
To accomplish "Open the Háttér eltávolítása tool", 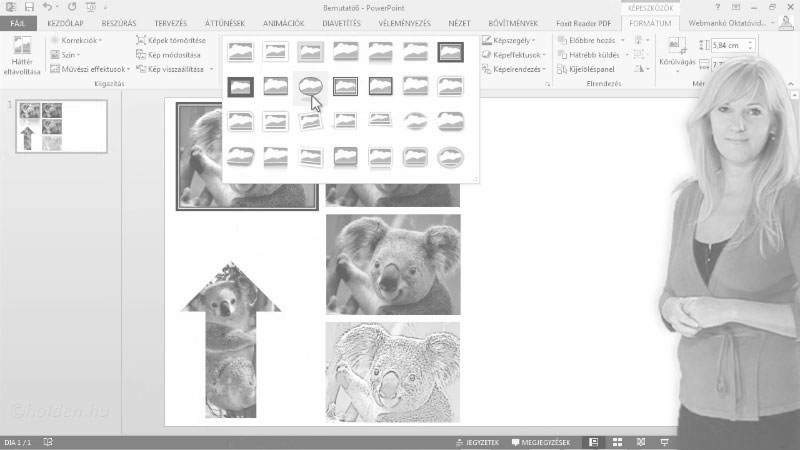I will (21, 56).
